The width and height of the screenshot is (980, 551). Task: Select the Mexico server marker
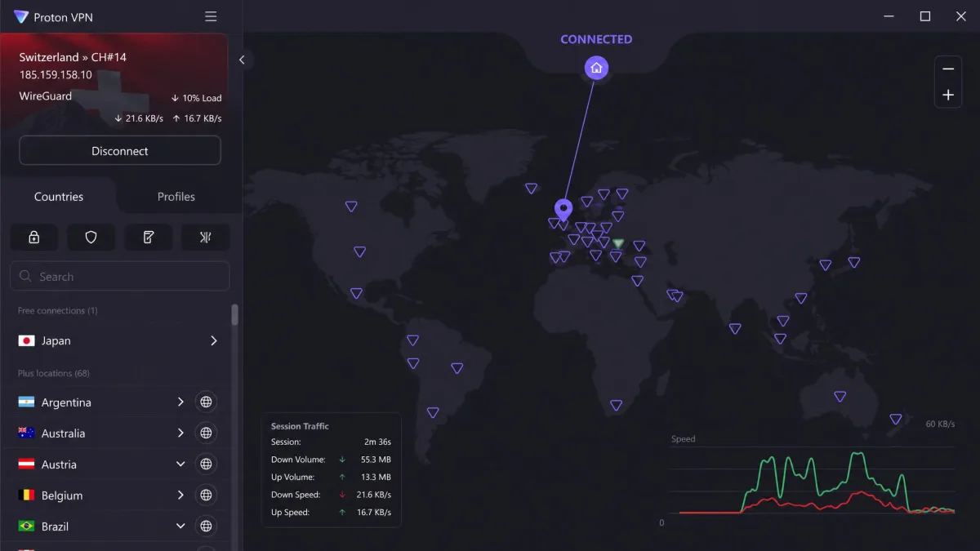tap(356, 293)
